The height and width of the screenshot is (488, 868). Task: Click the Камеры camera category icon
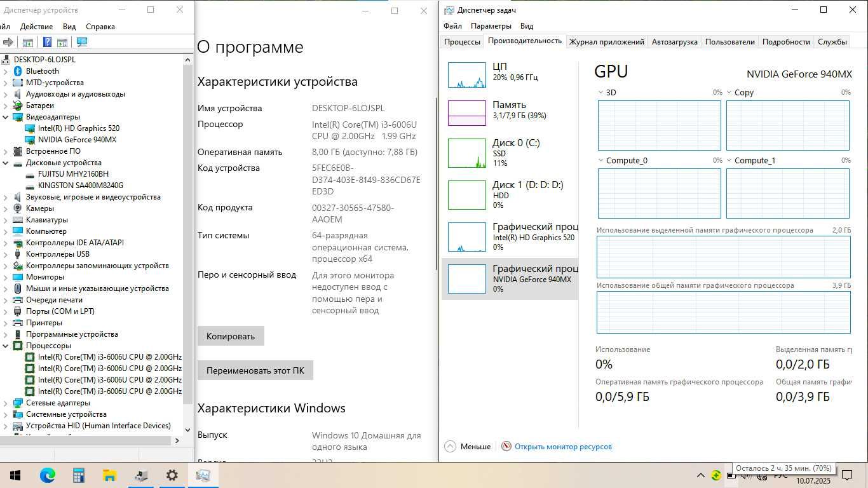18,208
